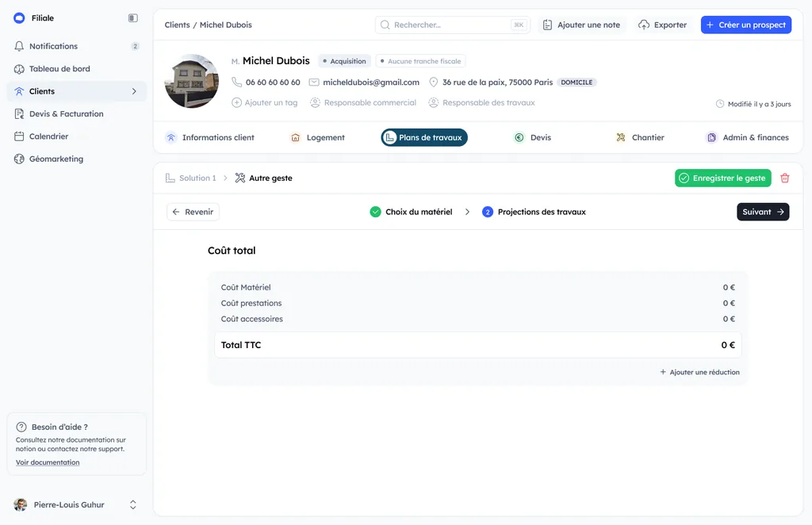
Task: Click the Enregistrer le geste button
Action: coord(723,178)
